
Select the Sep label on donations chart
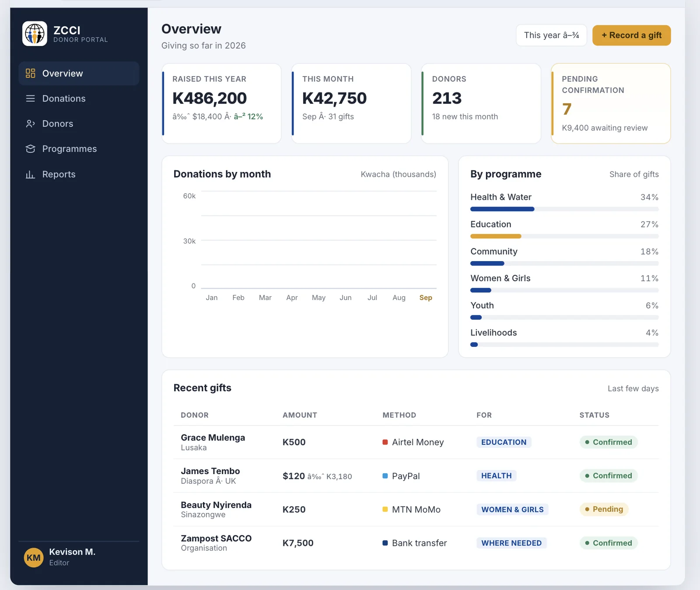coord(426,297)
